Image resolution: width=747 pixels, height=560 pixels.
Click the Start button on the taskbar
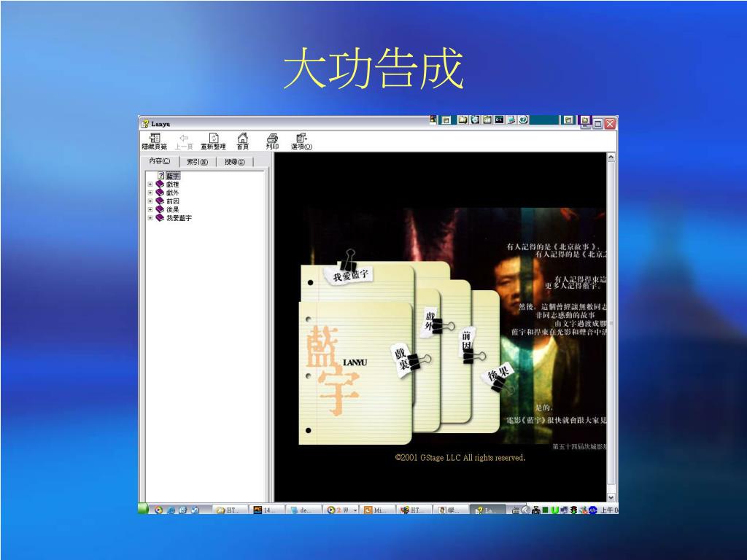(142, 510)
